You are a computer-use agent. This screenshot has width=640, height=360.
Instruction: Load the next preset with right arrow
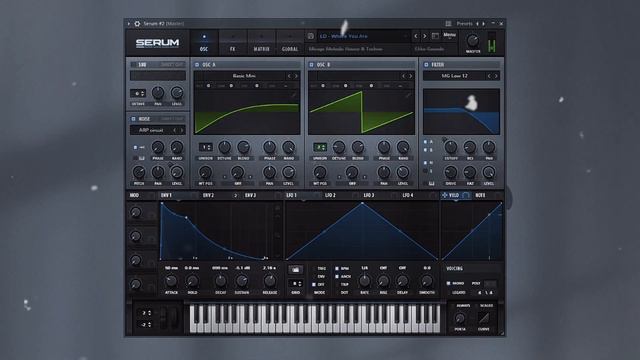click(424, 36)
